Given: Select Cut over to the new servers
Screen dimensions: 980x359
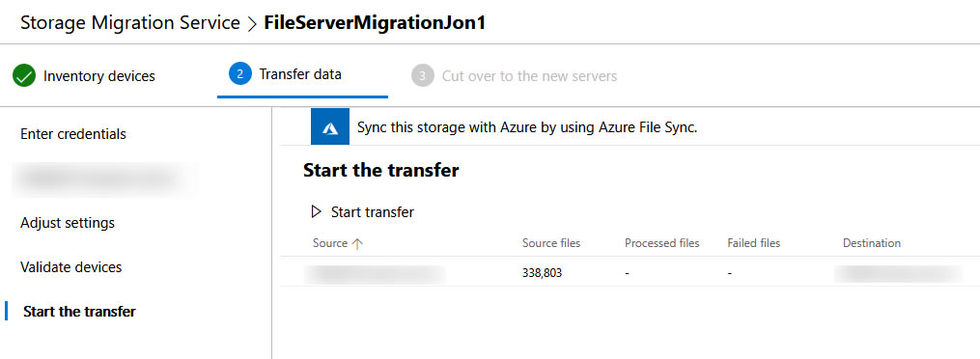Looking at the screenshot, I should pyautogui.click(x=529, y=76).
